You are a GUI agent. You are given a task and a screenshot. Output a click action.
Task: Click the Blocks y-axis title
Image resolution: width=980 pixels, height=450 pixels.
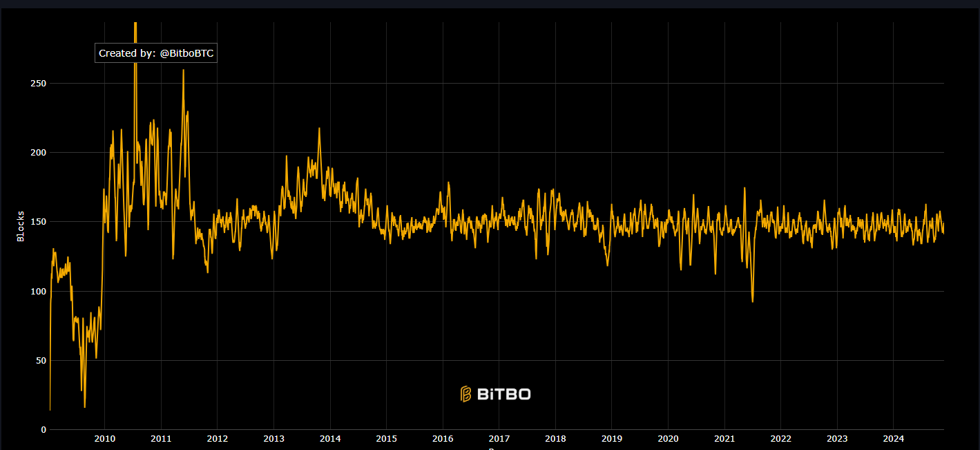[x=21, y=225]
